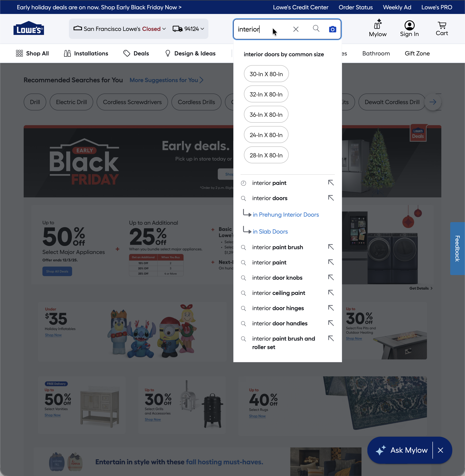The width and height of the screenshot is (465, 476).
Task: Click the Lowe's logo
Action: point(29,29)
